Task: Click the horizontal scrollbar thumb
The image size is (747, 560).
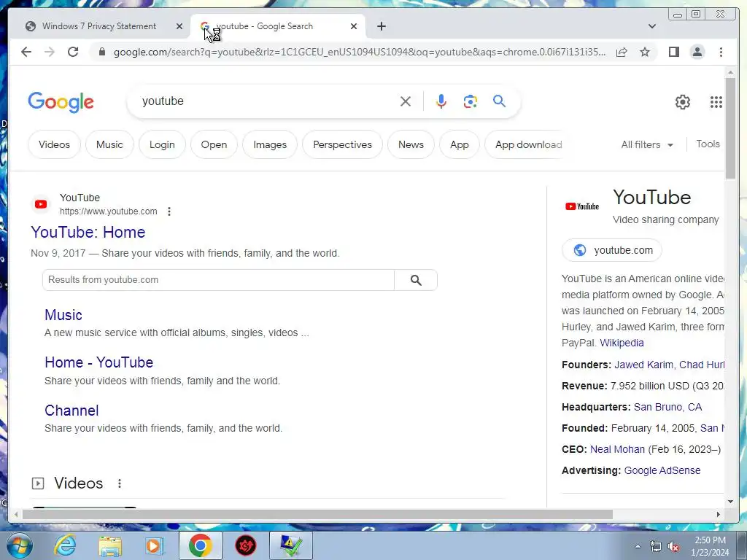Action: 317,514
